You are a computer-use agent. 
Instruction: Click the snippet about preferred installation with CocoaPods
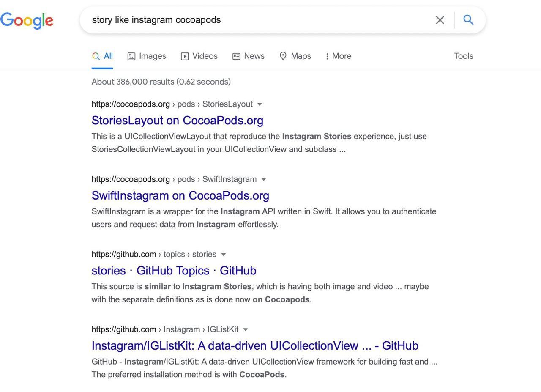coord(265,368)
